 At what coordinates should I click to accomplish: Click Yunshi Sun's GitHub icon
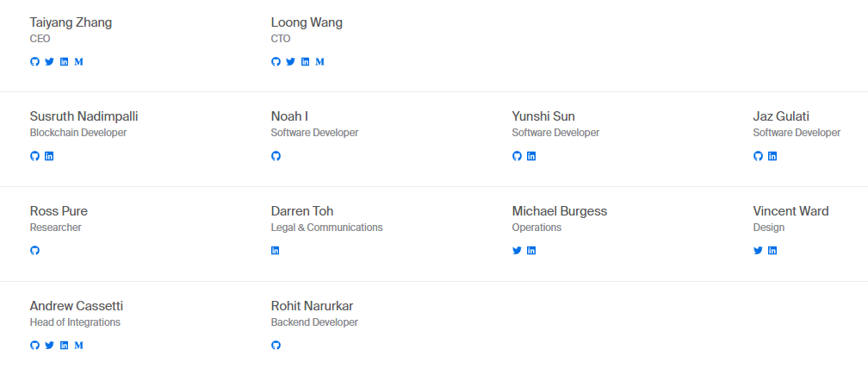tap(517, 156)
